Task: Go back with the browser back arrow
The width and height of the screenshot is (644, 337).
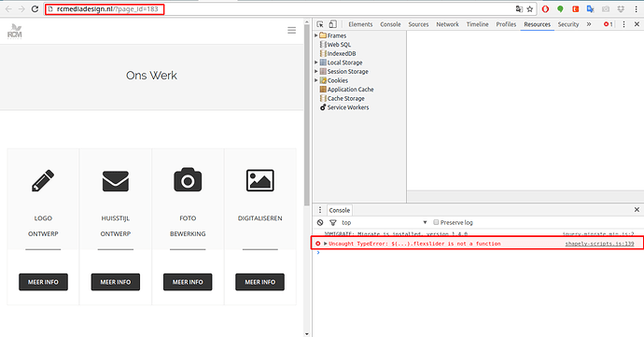Action: tap(8, 8)
